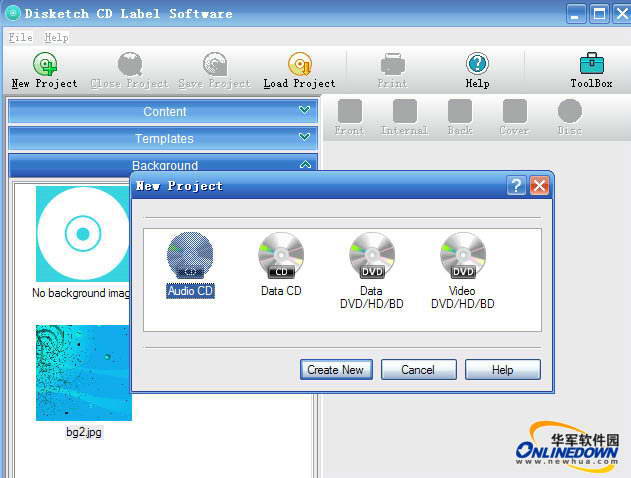This screenshot has width=631, height=478.
Task: Select the bg2.jpg background thumbnail
Action: click(x=84, y=373)
